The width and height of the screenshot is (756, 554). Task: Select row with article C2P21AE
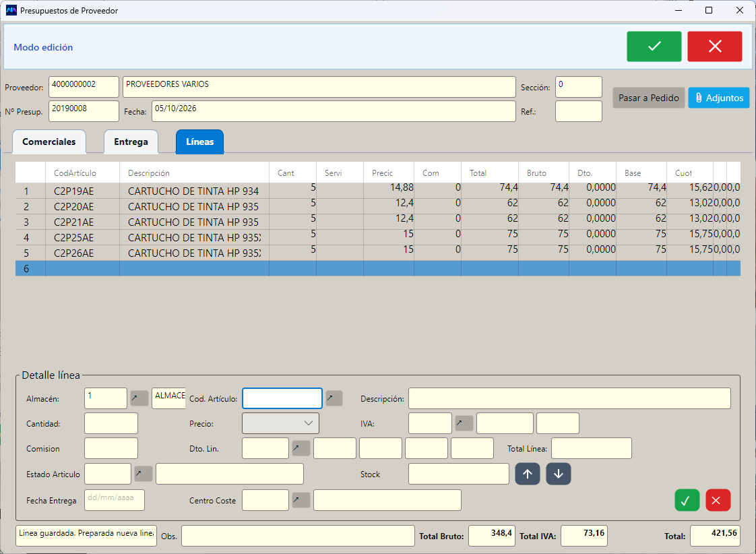tap(377, 222)
